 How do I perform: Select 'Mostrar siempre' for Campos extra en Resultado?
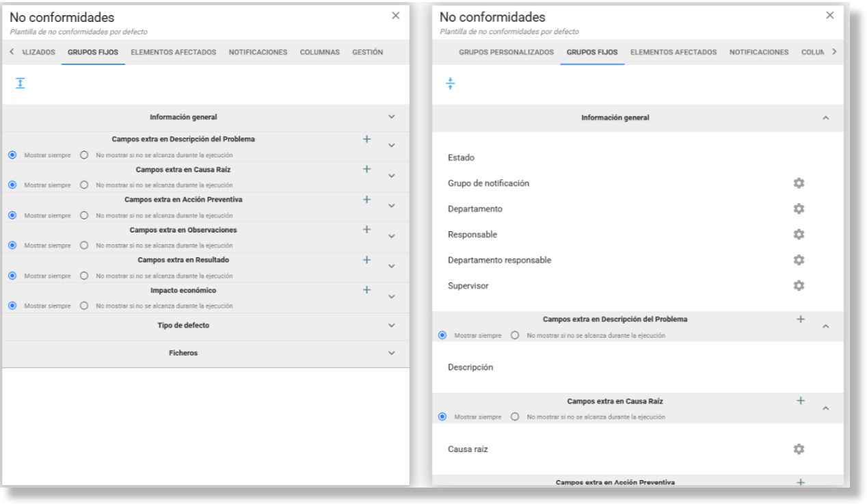click(x=12, y=276)
